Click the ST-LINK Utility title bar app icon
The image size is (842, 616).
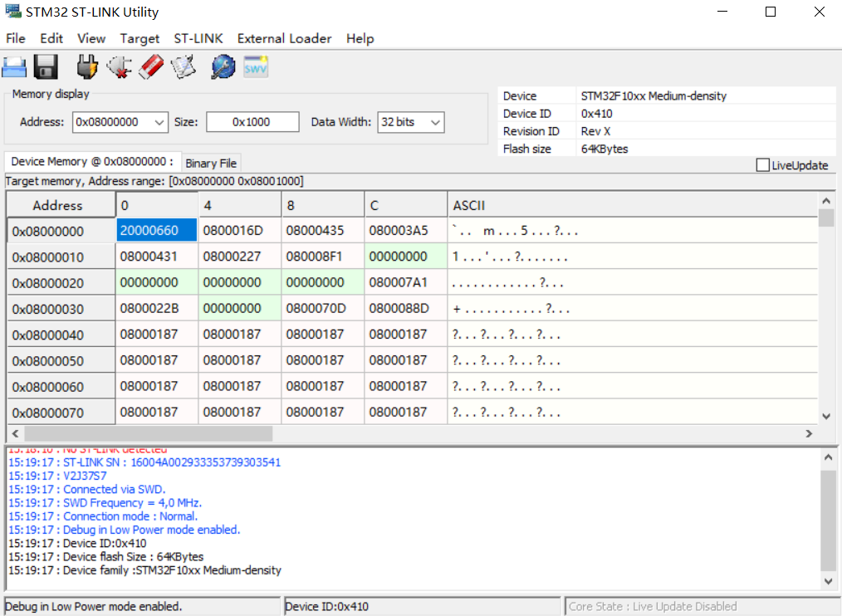[x=13, y=11]
